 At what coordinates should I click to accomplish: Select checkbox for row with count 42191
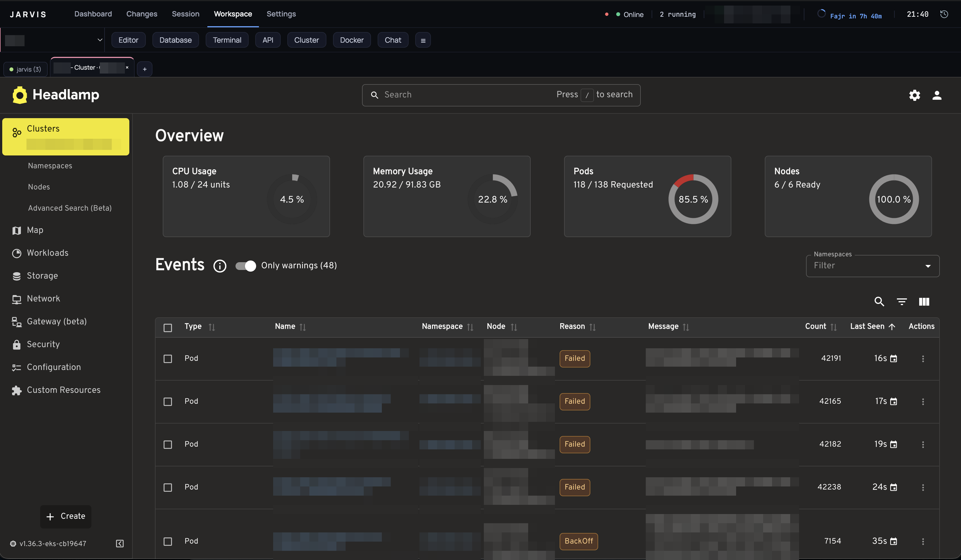pos(168,359)
